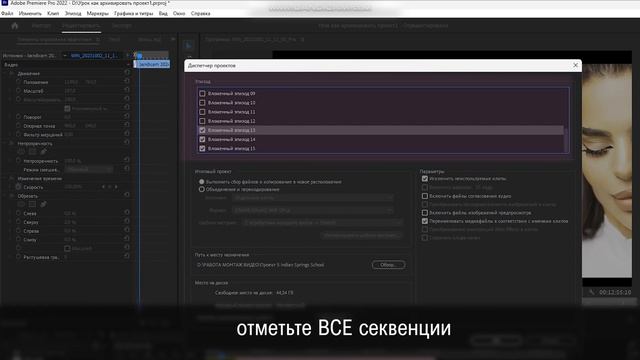640x360 pixels.
Task: Toggle Исключить неиспользуемые клипы option
Action: (425, 179)
